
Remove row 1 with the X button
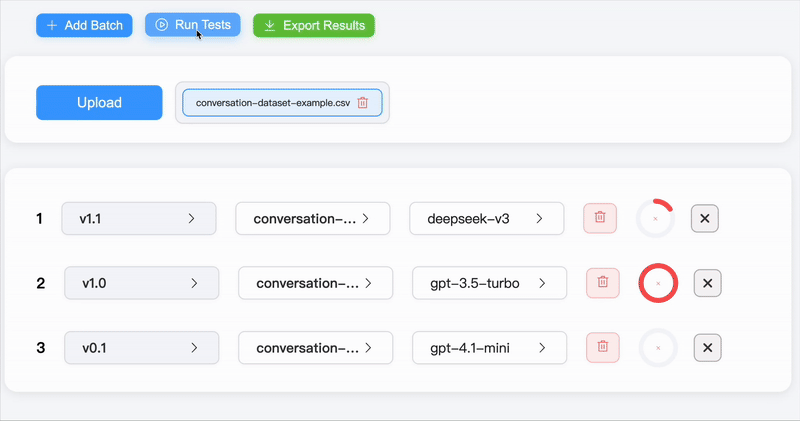tap(705, 218)
